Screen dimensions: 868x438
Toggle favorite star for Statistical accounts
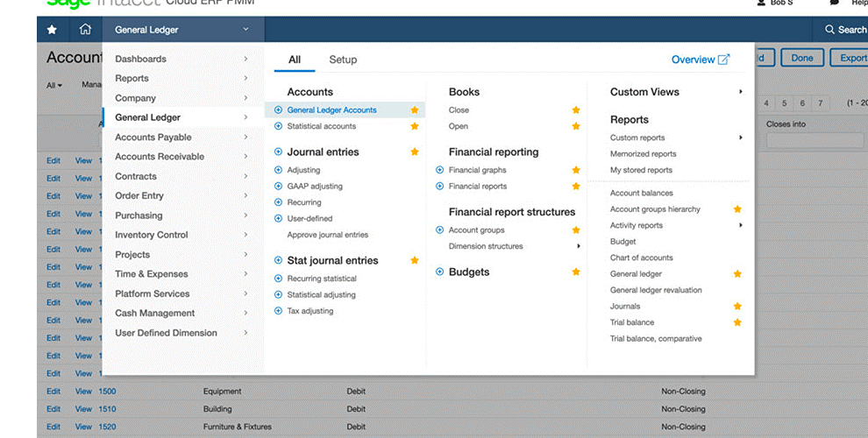click(415, 126)
